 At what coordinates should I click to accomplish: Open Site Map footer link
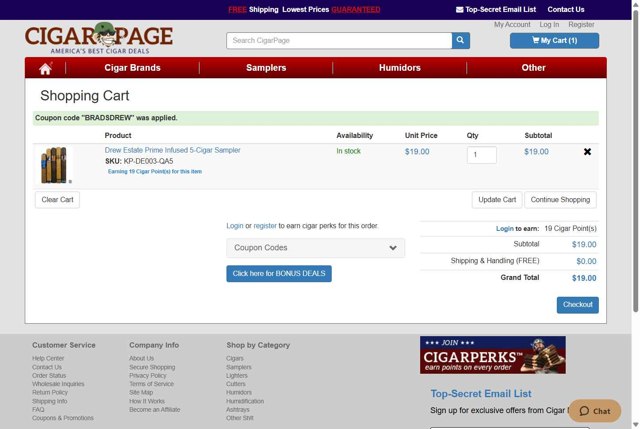click(141, 392)
